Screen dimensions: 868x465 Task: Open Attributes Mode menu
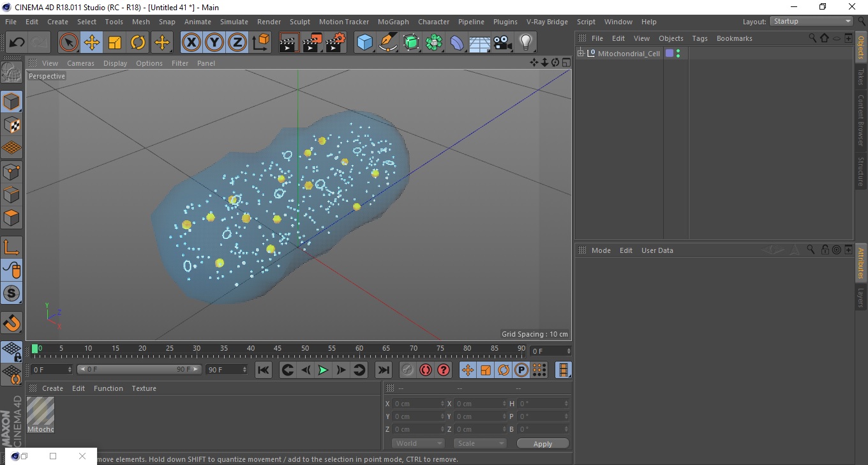point(601,250)
